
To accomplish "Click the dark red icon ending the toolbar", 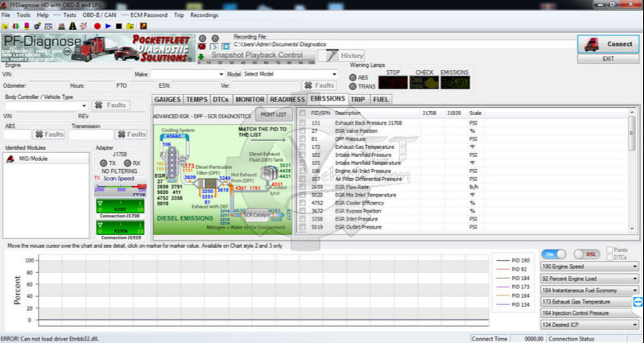I will 143,27.
